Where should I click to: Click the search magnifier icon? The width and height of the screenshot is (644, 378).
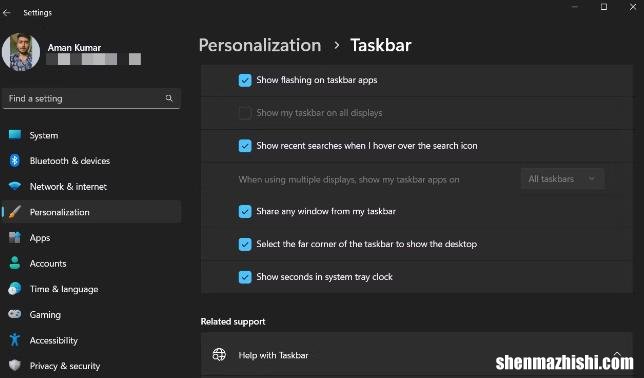point(169,98)
